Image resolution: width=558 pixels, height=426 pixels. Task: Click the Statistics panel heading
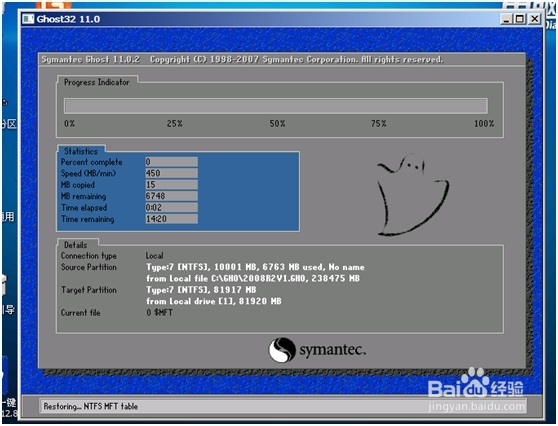(x=81, y=151)
